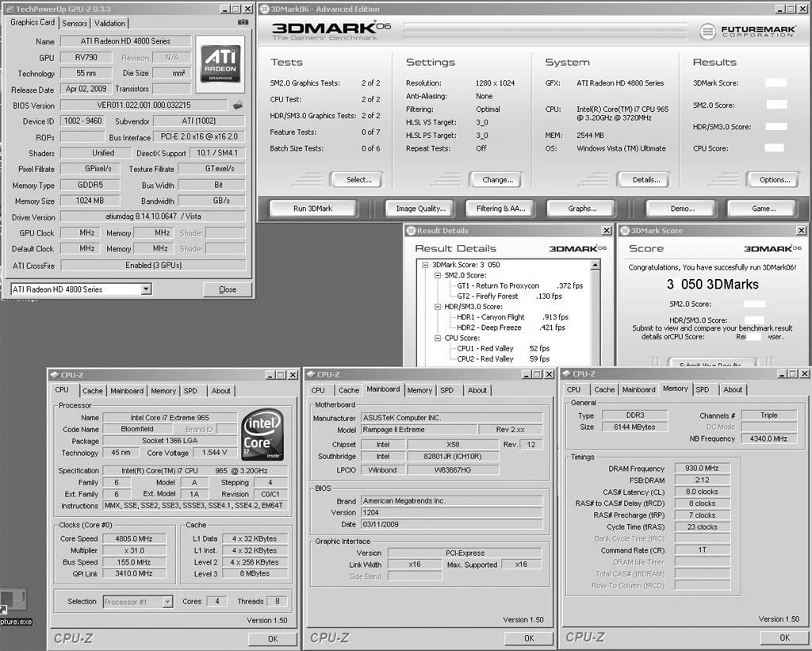The width and height of the screenshot is (812, 651).
Task: Open Cache tab in CPU-Z CPU window
Action: 93,391
